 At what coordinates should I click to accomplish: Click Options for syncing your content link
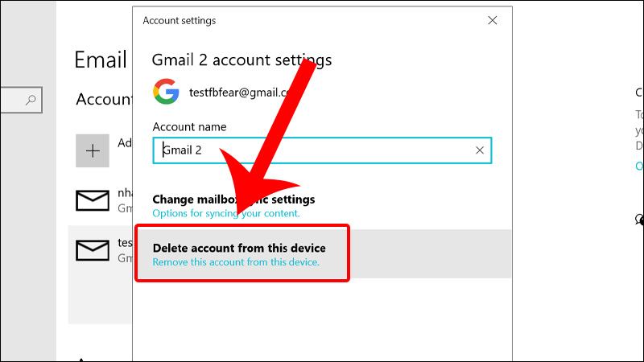[x=226, y=213]
